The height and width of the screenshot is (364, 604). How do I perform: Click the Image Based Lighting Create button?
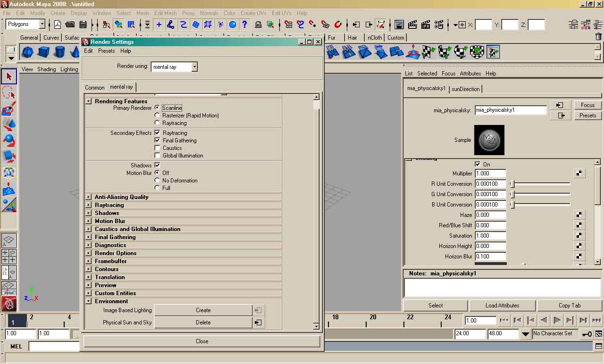tap(203, 310)
